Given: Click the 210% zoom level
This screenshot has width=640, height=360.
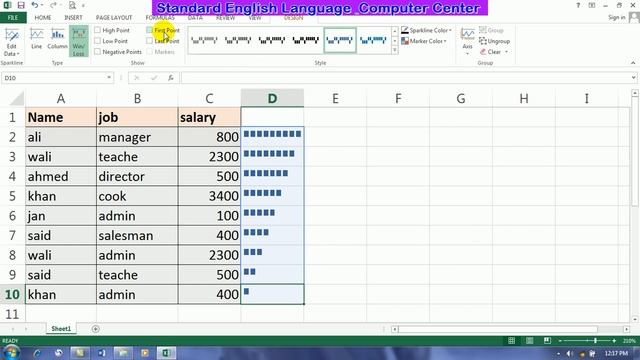Looking at the screenshot, I should pos(629,340).
